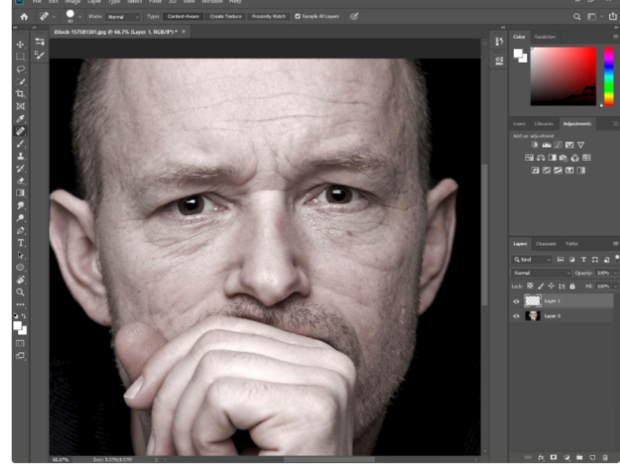Open the search magnifier at top right
The width and height of the screenshot is (620, 464).
click(x=577, y=17)
